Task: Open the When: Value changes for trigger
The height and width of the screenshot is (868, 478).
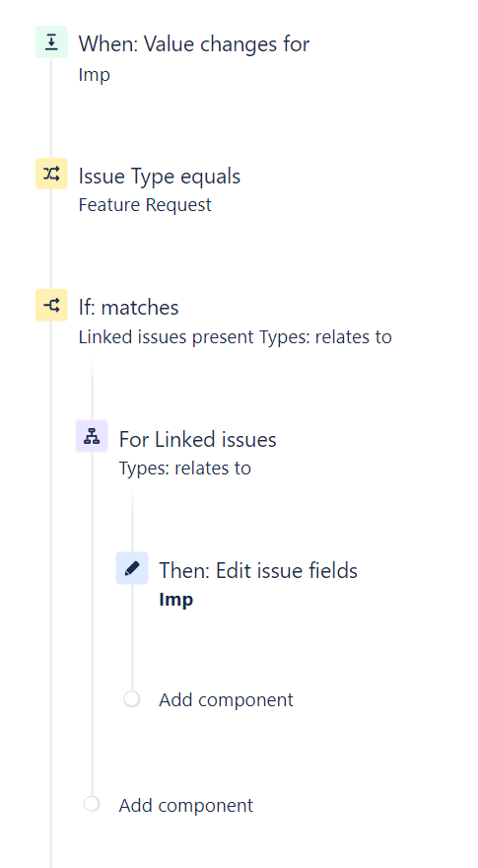Action: [x=193, y=43]
